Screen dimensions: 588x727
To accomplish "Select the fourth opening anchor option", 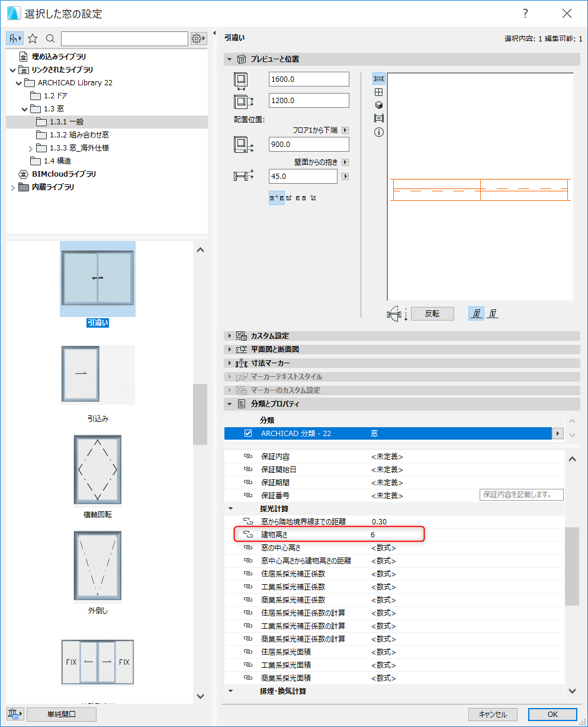I will (313, 197).
